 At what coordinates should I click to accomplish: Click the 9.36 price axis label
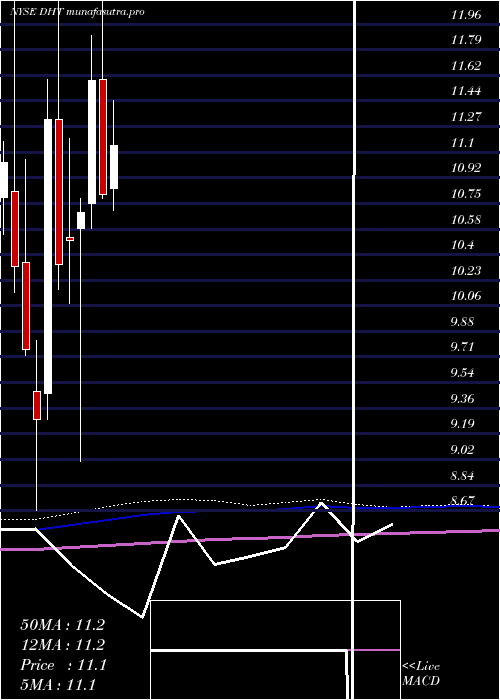pyautogui.click(x=462, y=398)
